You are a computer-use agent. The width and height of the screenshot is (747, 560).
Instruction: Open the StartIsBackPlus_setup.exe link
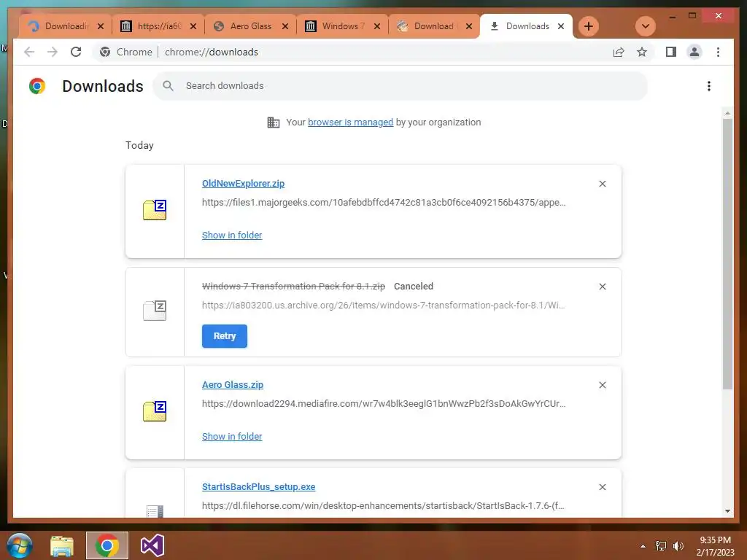pyautogui.click(x=259, y=486)
